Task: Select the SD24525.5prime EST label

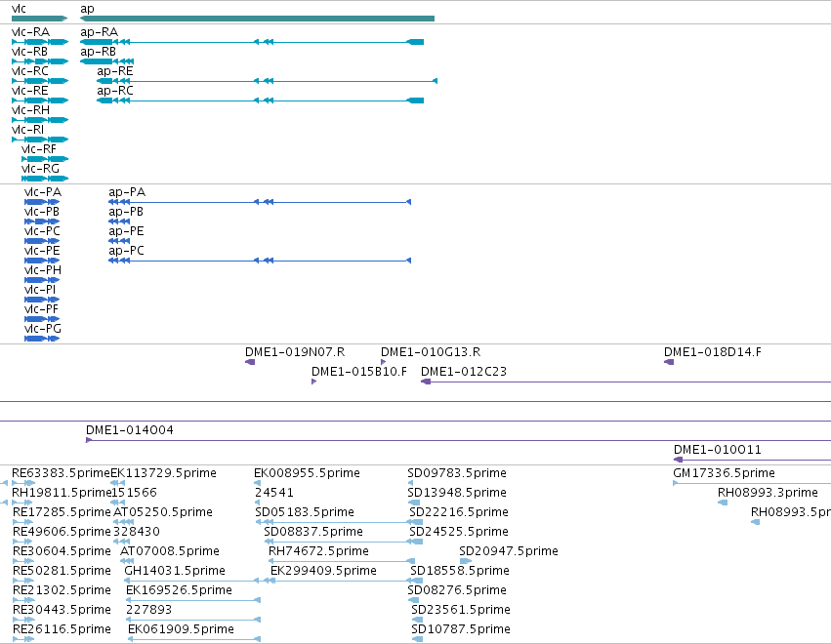Action: [459, 532]
